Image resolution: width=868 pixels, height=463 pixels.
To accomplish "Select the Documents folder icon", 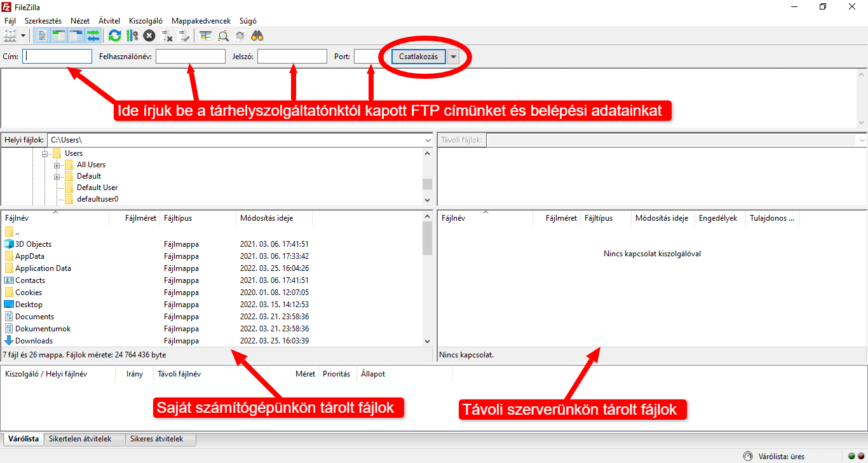I will pos(9,317).
